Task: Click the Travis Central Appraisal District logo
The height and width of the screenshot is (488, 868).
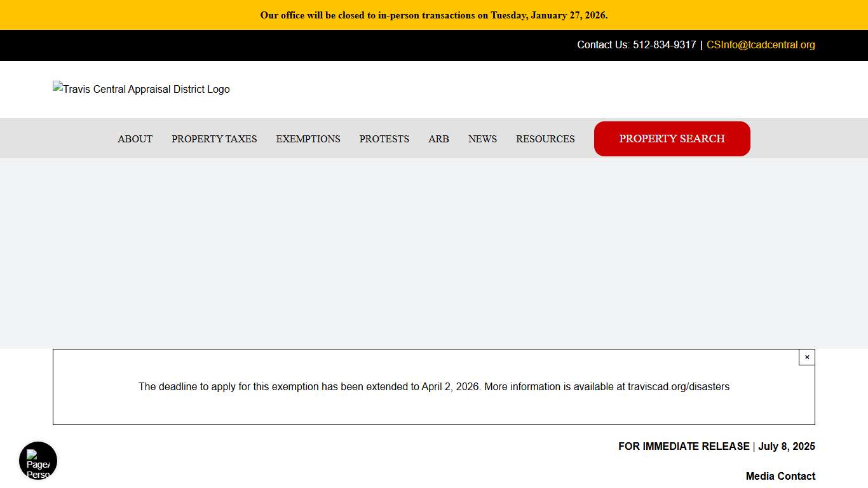Action: click(141, 90)
